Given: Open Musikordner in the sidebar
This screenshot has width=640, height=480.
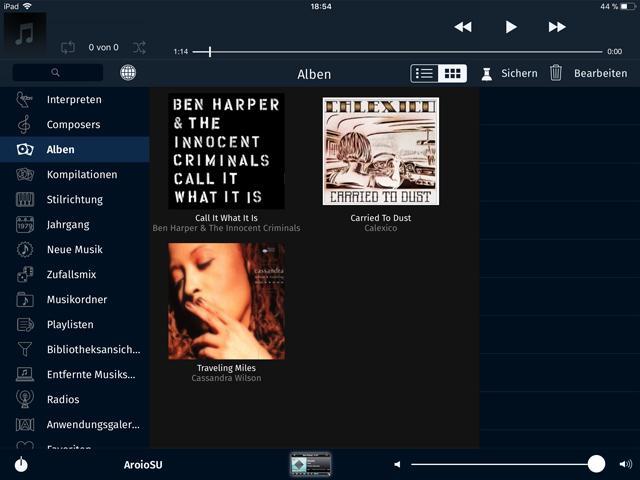Looking at the screenshot, I should 75,300.
